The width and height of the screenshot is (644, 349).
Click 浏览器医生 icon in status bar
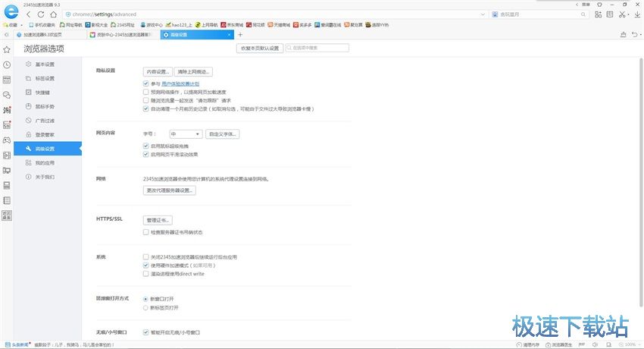559,345
